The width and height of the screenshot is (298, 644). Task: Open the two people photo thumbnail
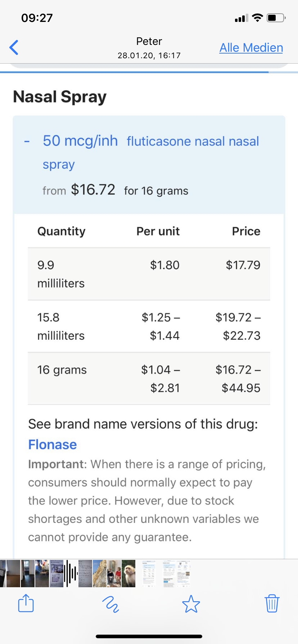[114, 574]
